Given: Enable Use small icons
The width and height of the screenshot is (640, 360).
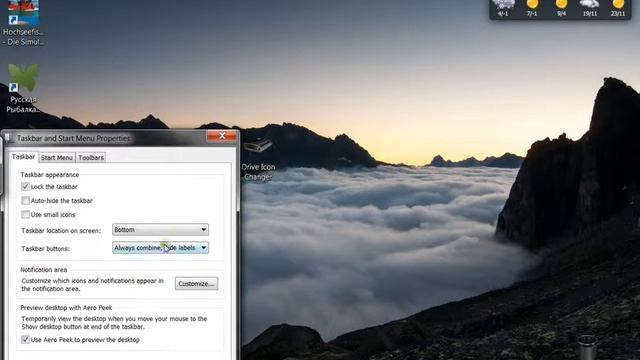Looking at the screenshot, I should tap(25, 214).
